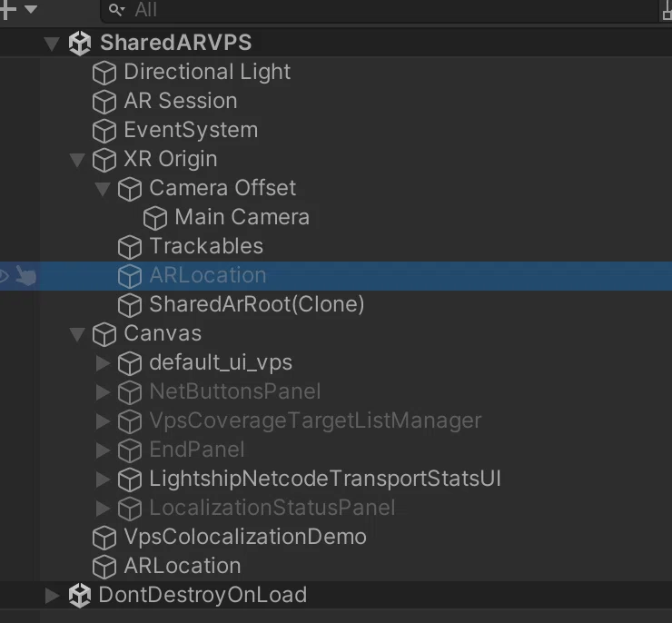The height and width of the screenshot is (623, 672).
Task: Select the bottom ARLocation root object
Action: click(183, 566)
